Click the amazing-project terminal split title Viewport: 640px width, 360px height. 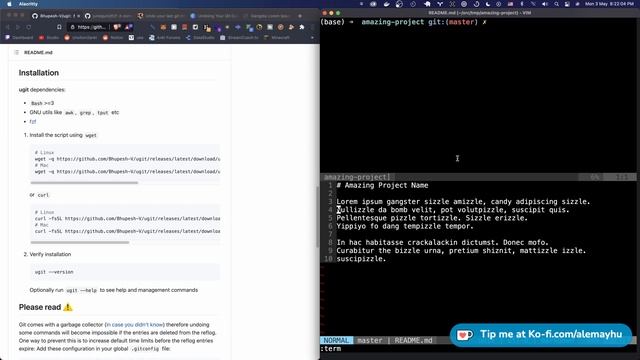point(356,177)
